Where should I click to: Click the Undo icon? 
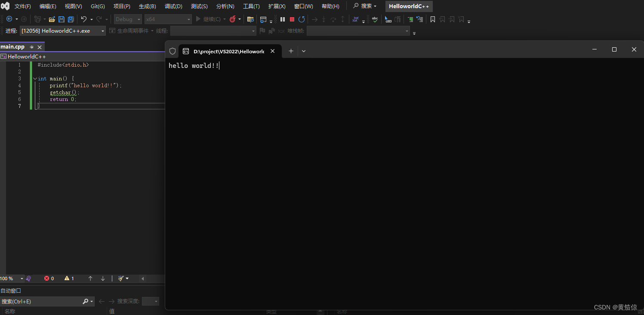[83, 19]
